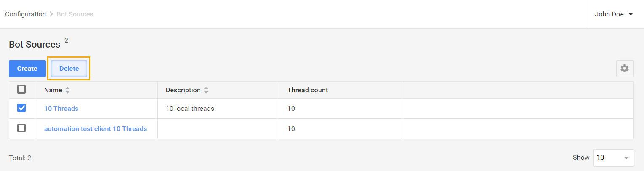The image size is (644, 171).
Task: Open the table settings gear icon
Action: 625,69
